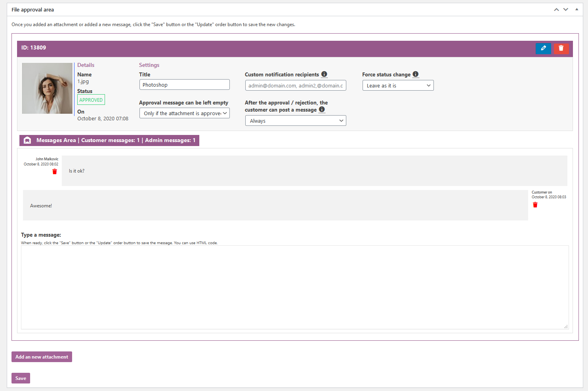
Task: Click Add an new attachment button
Action: [42, 357]
